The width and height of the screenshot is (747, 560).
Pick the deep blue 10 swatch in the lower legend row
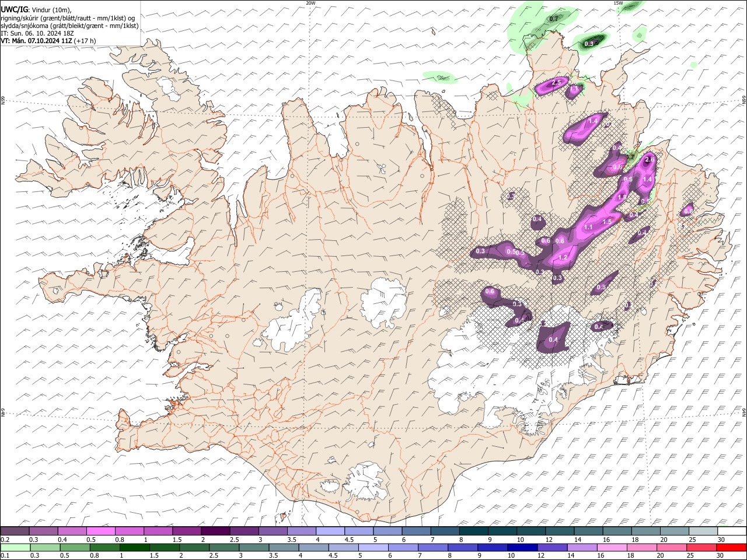tap(521, 548)
